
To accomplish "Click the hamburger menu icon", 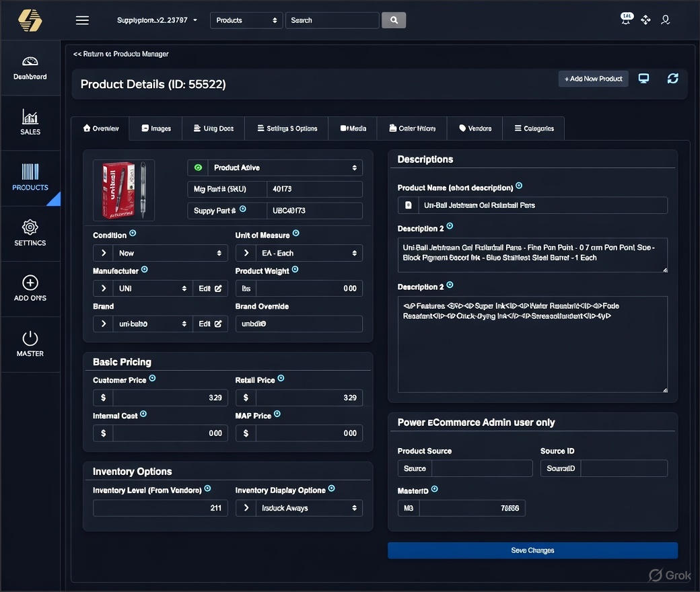I will click(82, 20).
